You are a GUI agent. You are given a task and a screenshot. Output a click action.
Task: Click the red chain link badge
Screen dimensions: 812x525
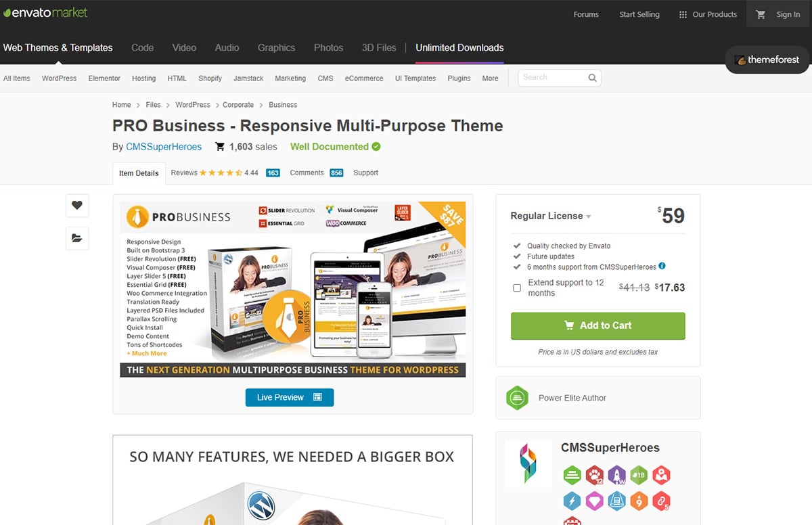(662, 501)
